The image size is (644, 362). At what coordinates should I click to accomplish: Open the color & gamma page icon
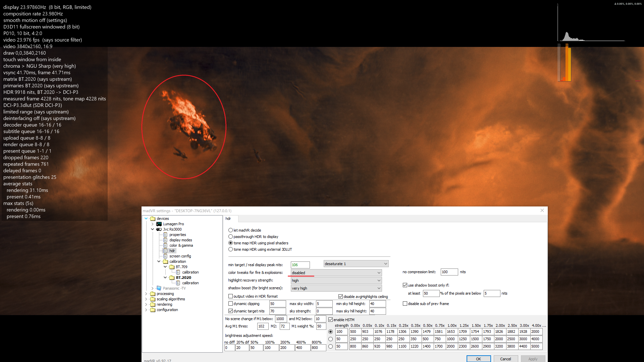[x=165, y=245]
